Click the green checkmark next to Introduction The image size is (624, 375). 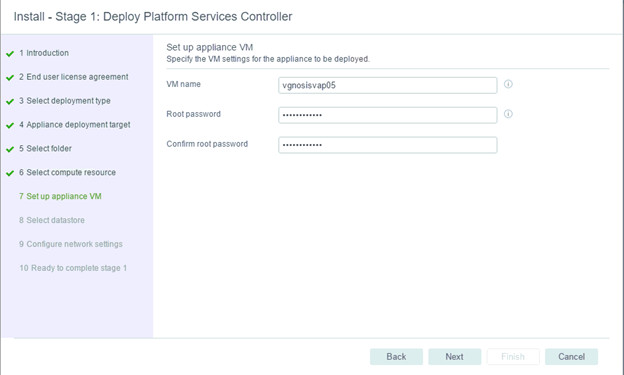(x=10, y=54)
